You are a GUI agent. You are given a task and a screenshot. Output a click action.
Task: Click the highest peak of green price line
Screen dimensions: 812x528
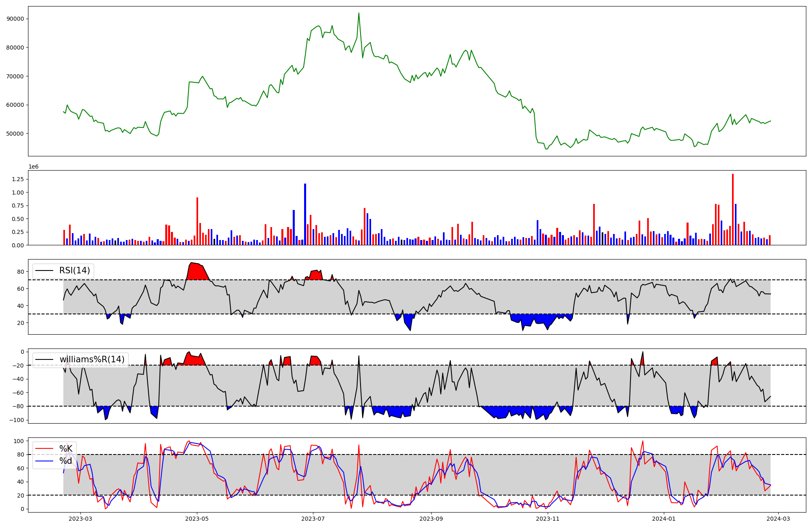point(358,13)
